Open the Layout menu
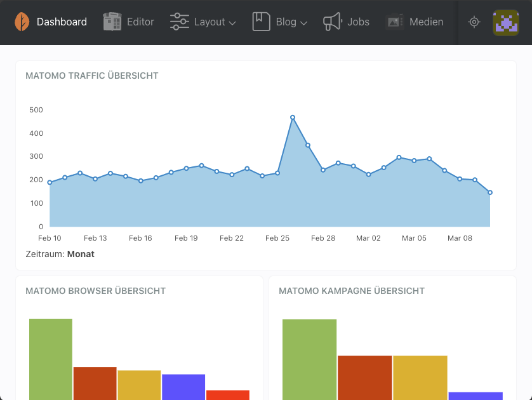 point(209,22)
